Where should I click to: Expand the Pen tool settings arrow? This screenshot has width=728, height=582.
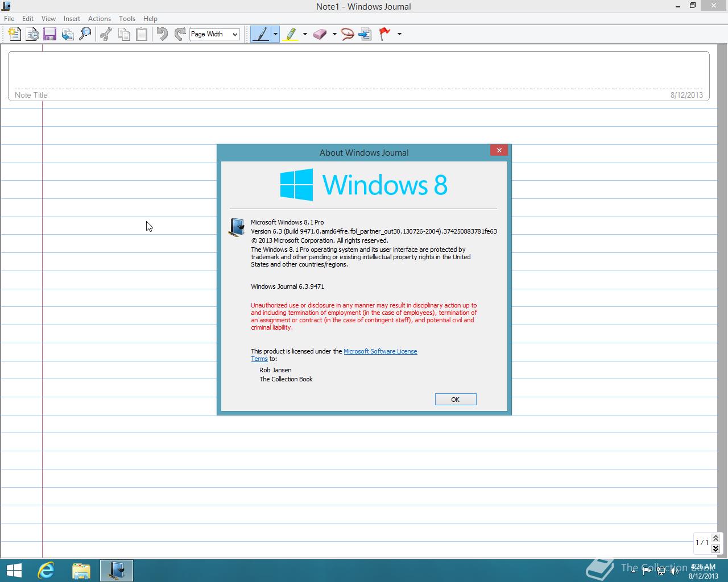pos(275,34)
